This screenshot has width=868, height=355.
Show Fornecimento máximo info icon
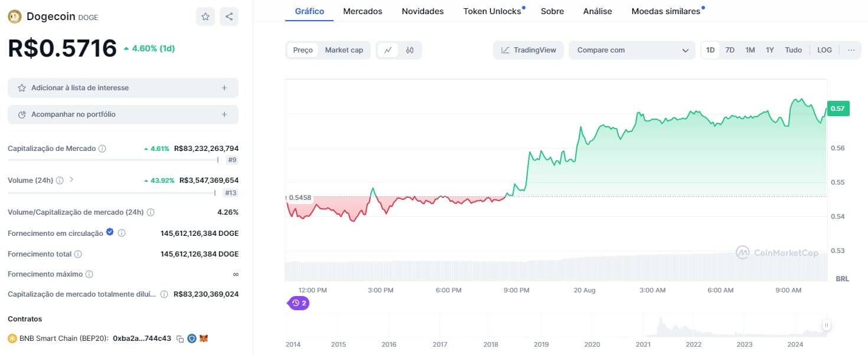pyautogui.click(x=89, y=274)
